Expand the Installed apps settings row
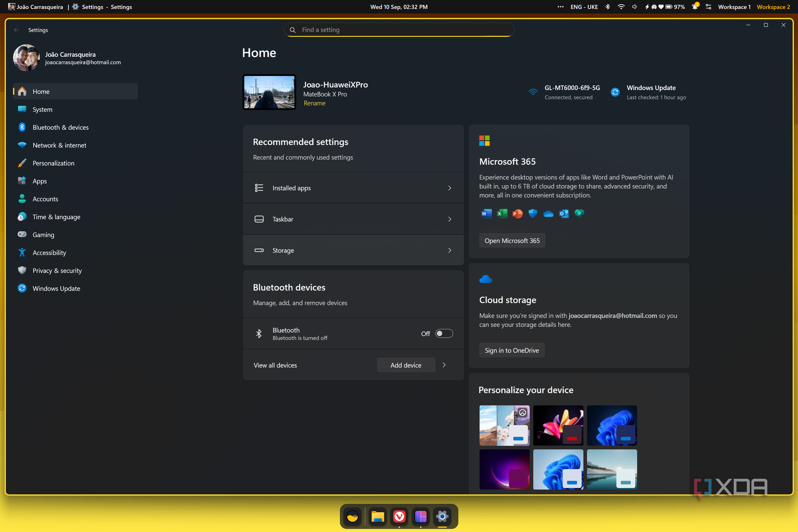Image resolution: width=798 pixels, height=532 pixels. click(x=449, y=188)
